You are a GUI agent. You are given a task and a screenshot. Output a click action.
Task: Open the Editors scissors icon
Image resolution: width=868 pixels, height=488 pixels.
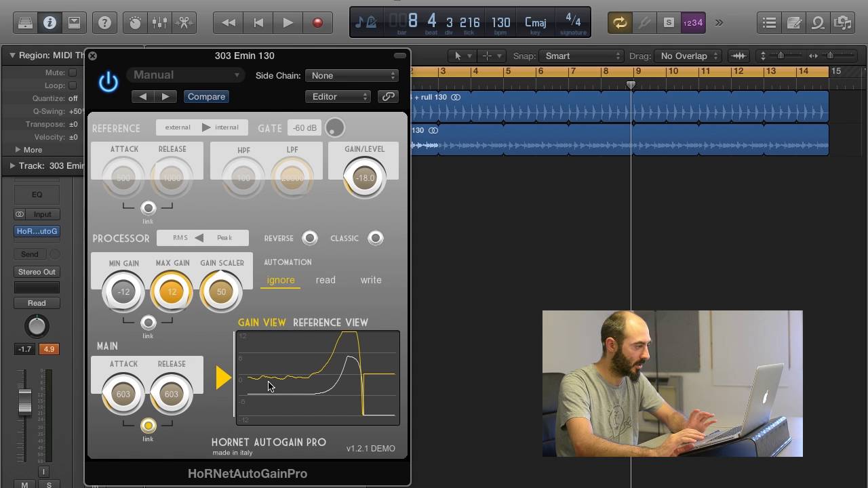coord(184,22)
